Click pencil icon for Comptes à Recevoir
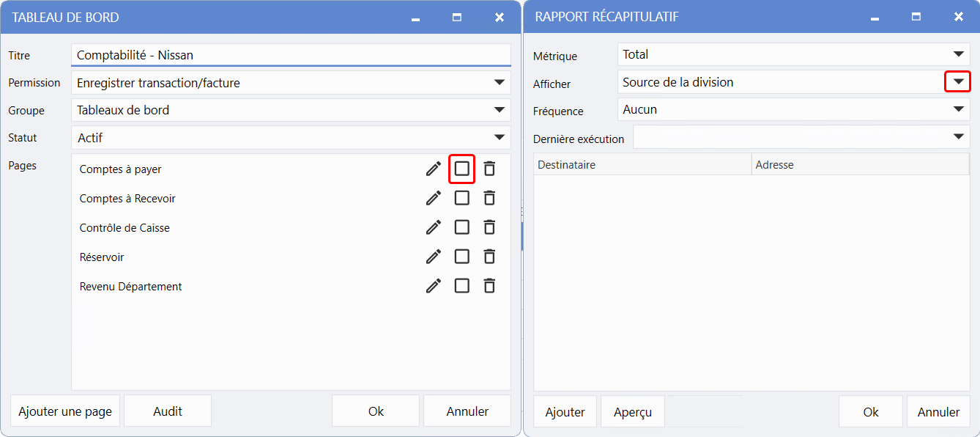The height and width of the screenshot is (437, 980). click(x=434, y=198)
